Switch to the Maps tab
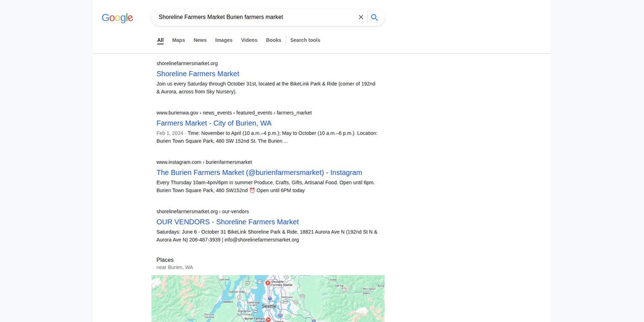Viewport: 644px width, 322px height. pos(179,40)
